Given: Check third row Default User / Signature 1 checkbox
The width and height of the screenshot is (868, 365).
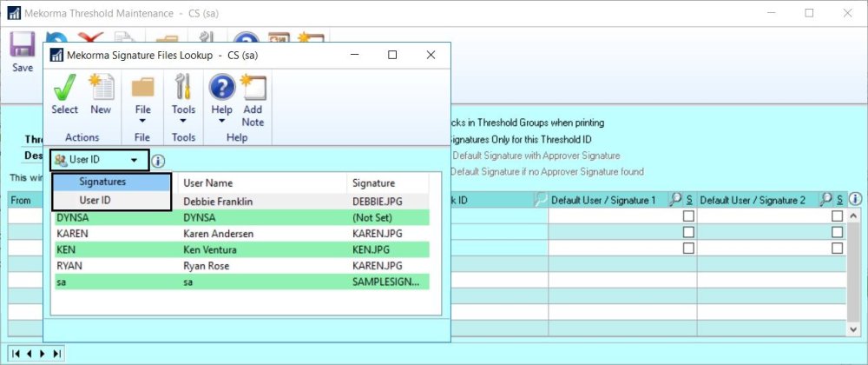Looking at the screenshot, I should [688, 249].
